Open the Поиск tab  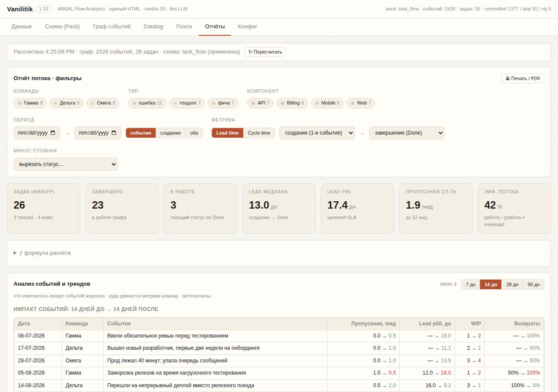pyautogui.click(x=184, y=27)
